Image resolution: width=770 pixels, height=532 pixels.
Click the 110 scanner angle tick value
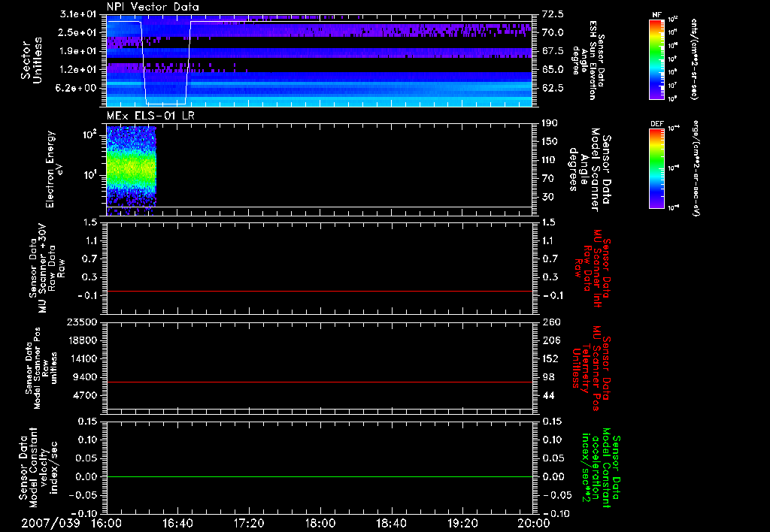click(550, 160)
